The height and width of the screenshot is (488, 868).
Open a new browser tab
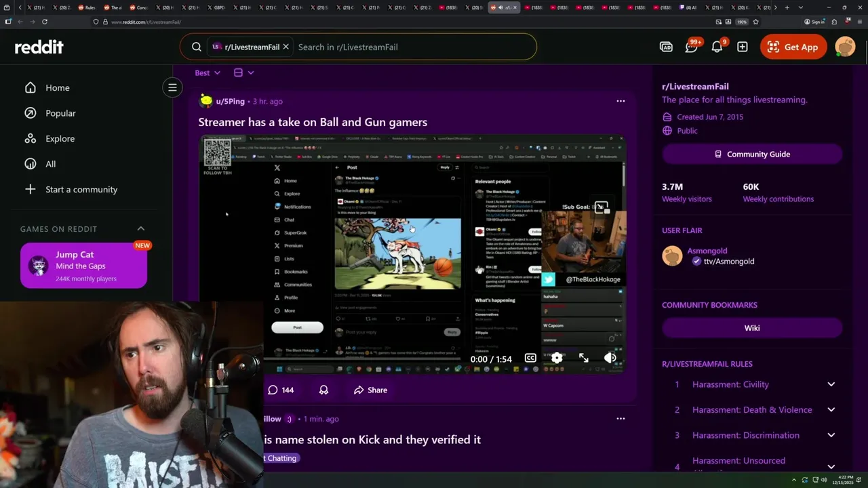[x=787, y=7]
